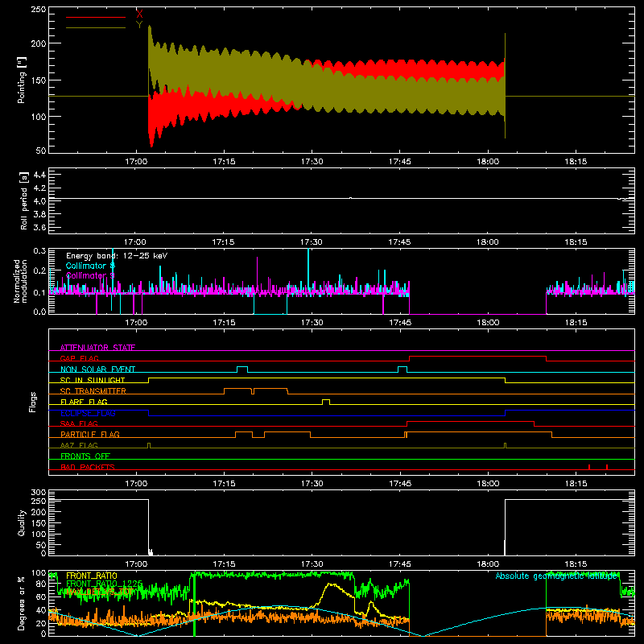
Task: Click the '18:15' tick under Quality panel
Action: point(576,564)
